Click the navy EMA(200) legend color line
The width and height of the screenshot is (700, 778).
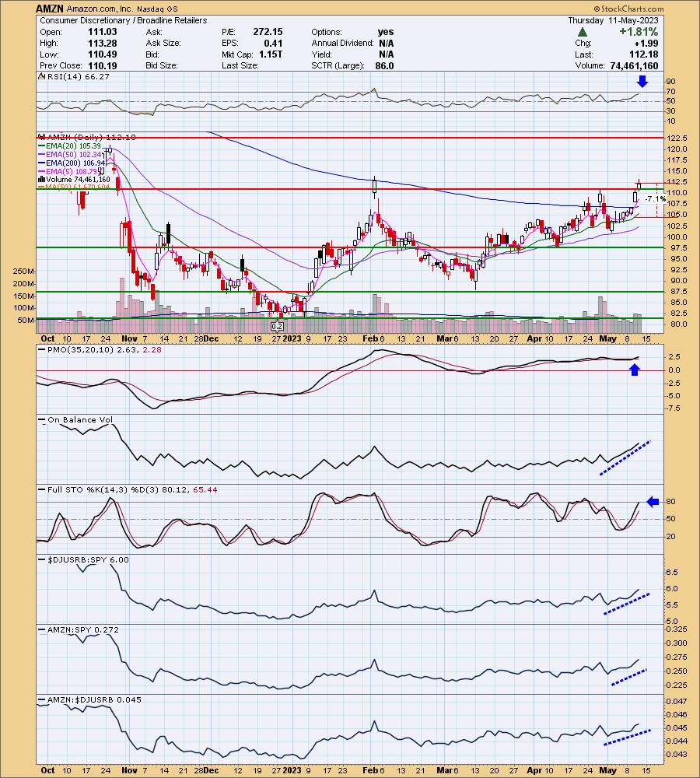click(x=42, y=163)
